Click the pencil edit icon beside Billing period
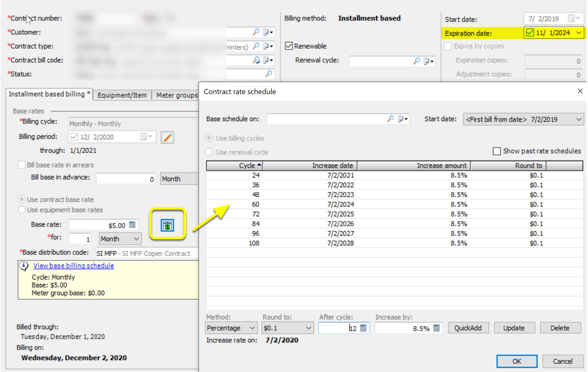 167,137
